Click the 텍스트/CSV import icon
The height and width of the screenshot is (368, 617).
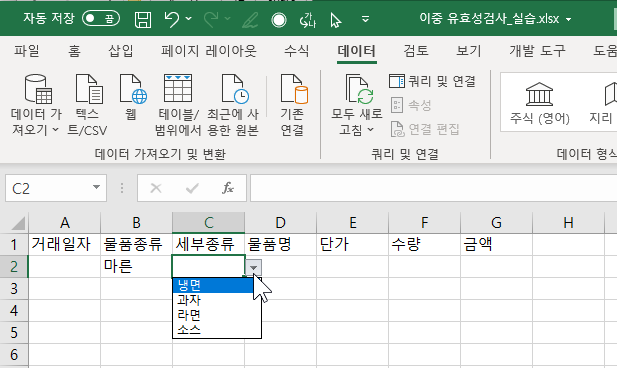(89, 89)
